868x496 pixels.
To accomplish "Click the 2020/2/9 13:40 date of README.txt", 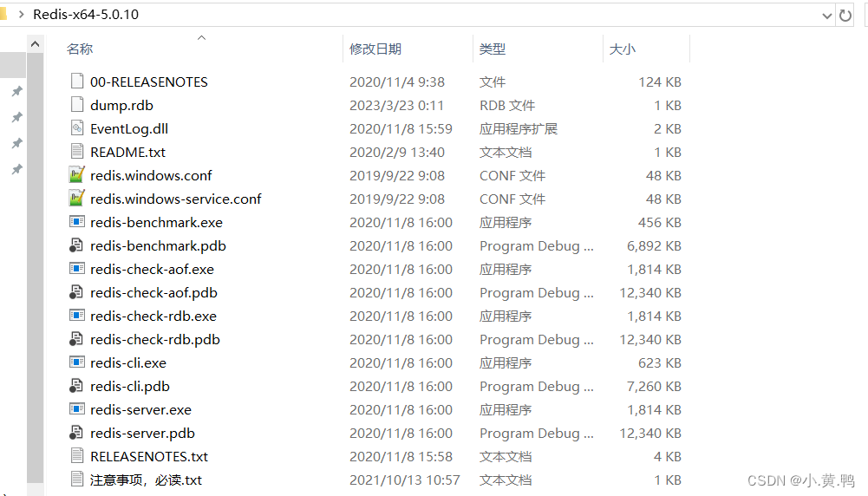I will 397,153.
